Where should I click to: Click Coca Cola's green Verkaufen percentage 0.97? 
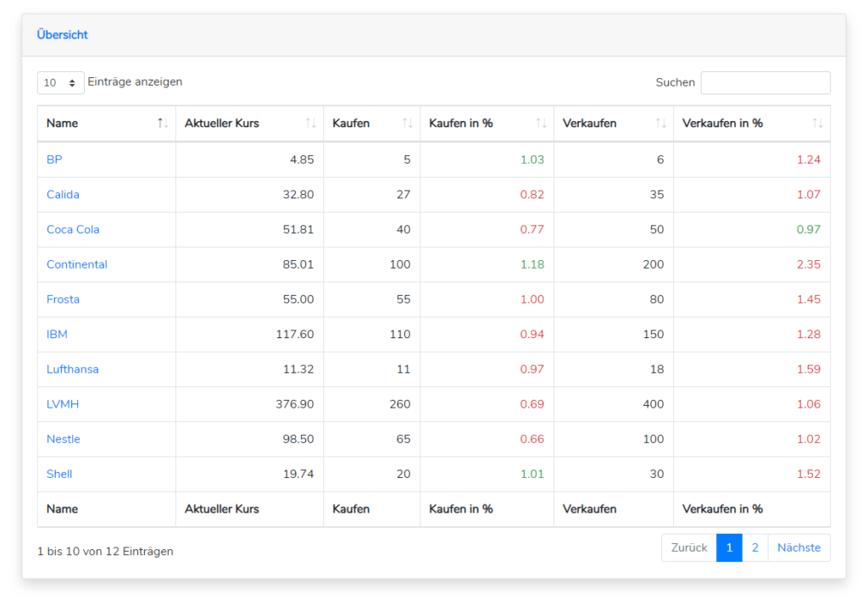[x=809, y=229]
